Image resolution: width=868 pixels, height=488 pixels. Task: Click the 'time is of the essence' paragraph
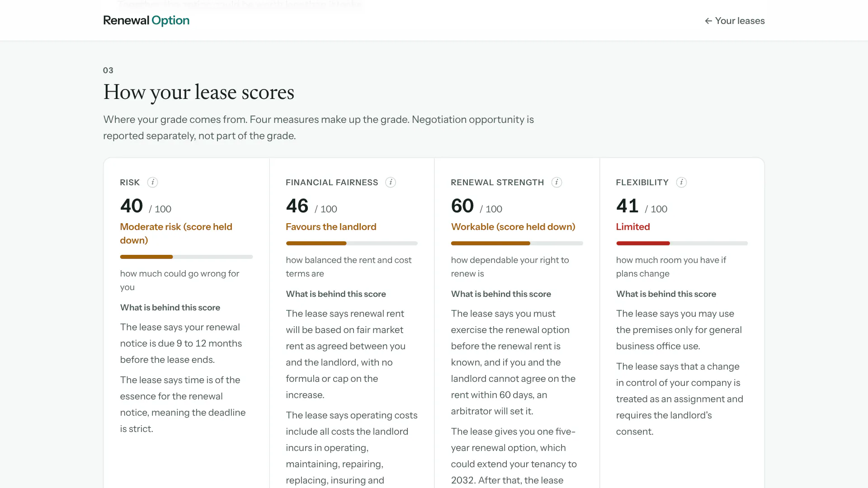coord(183,404)
